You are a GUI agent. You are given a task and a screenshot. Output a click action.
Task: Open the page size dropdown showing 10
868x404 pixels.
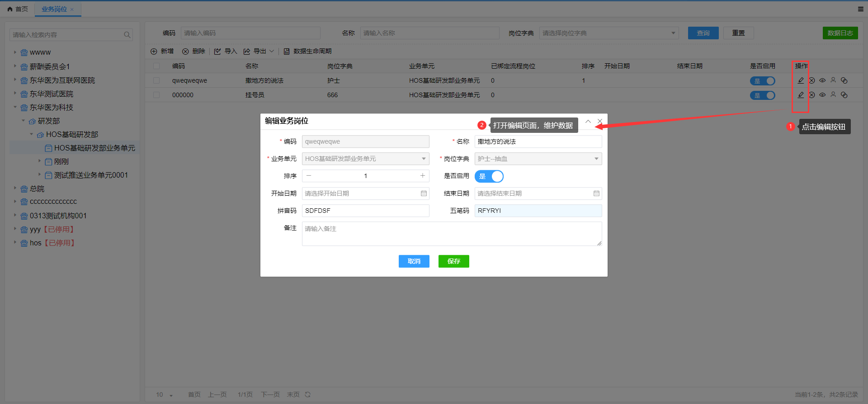pyautogui.click(x=165, y=395)
